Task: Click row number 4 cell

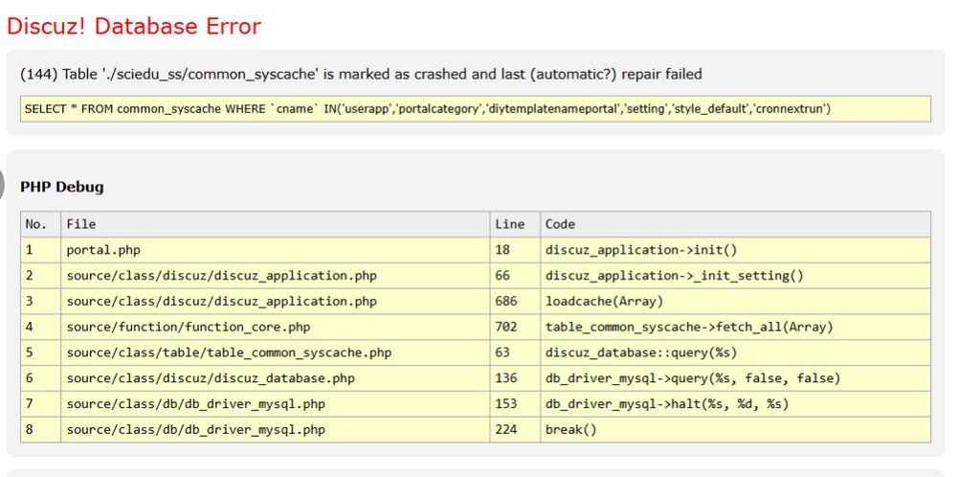Action: tap(40, 327)
